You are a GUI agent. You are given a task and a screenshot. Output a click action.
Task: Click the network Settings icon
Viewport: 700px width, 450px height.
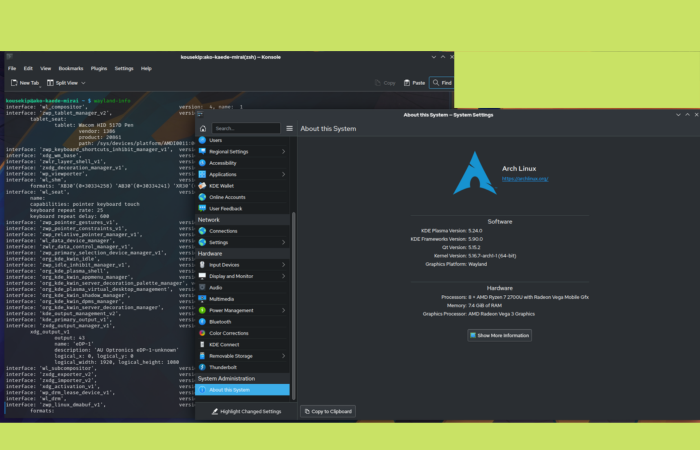point(202,242)
